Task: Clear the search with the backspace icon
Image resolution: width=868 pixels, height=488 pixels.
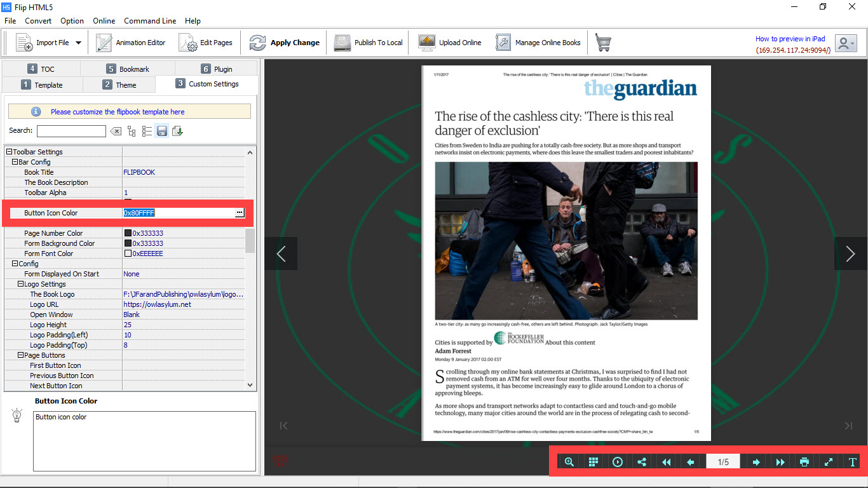Action: [116, 131]
